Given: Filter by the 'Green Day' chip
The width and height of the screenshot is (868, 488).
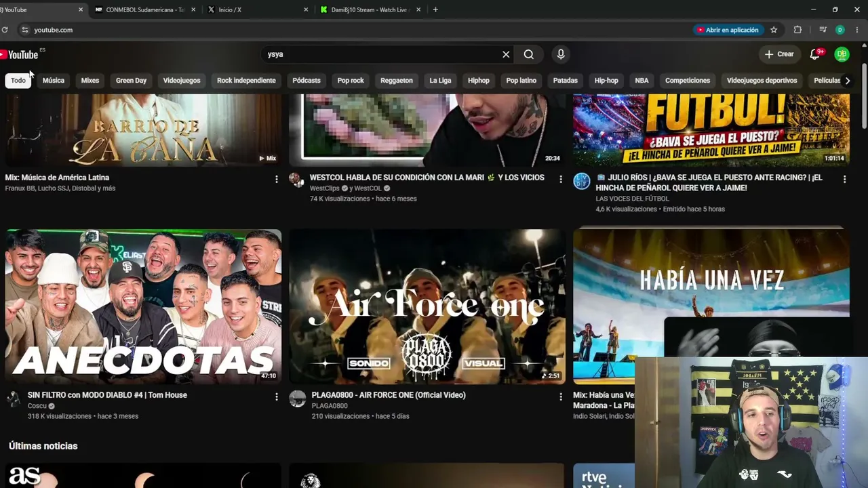Looking at the screenshot, I should (x=131, y=81).
